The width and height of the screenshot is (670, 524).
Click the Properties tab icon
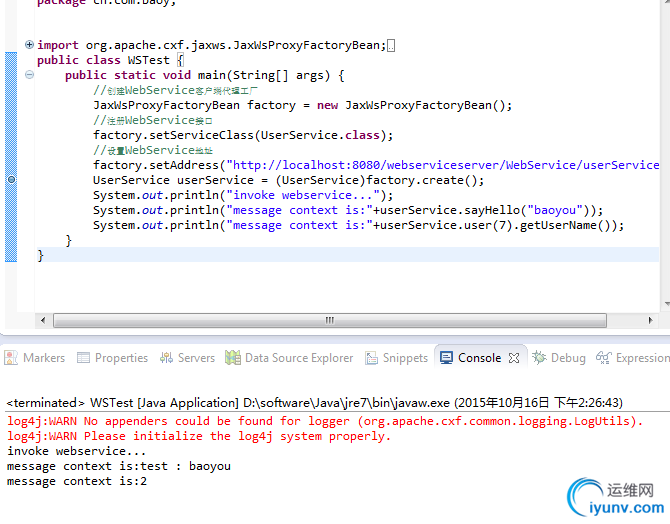83,358
